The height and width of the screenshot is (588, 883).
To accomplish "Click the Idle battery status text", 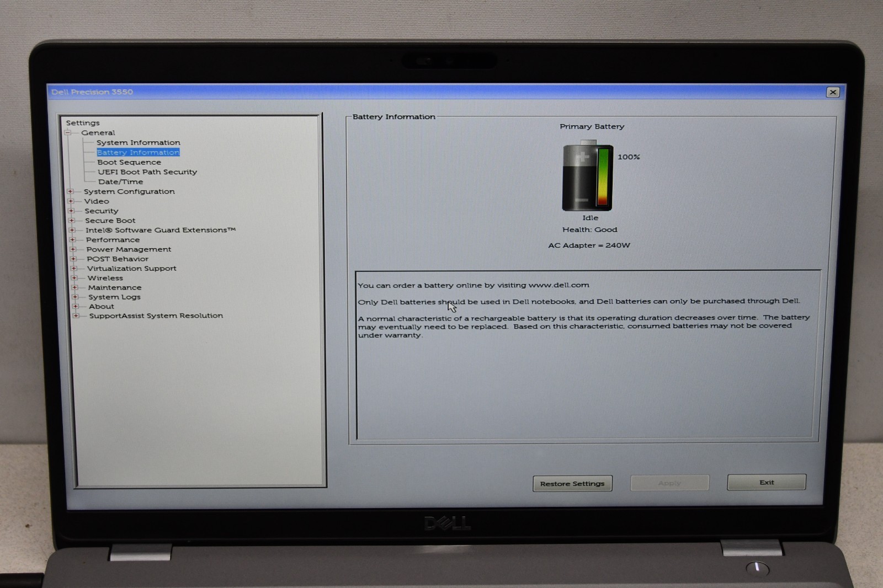I will point(590,218).
